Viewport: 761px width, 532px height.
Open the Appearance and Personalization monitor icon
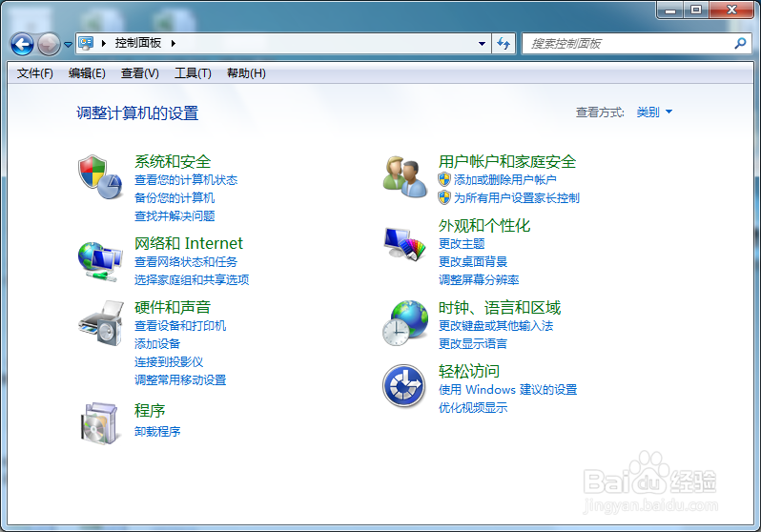[404, 244]
